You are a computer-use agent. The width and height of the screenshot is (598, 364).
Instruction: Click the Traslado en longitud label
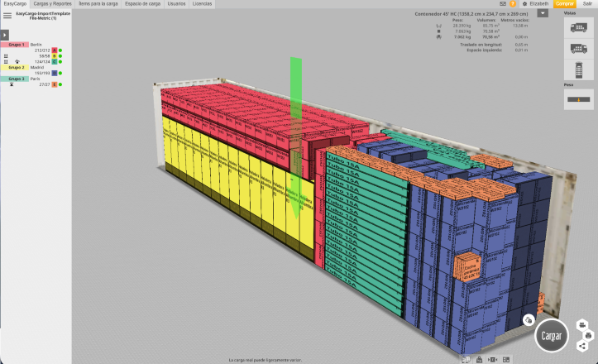pyautogui.click(x=481, y=45)
